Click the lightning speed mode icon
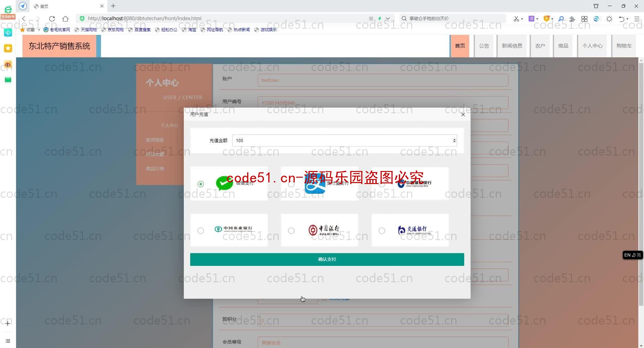This screenshot has width=644, height=348. click(x=380, y=18)
